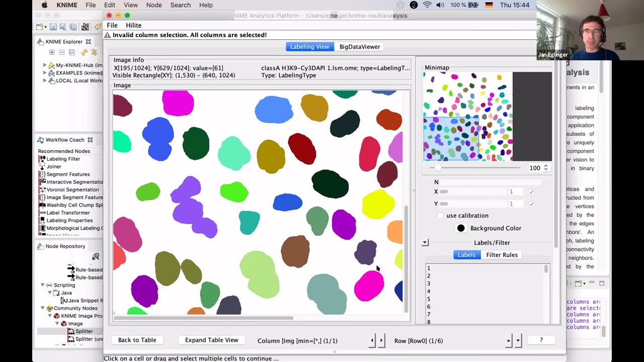Click the warning icon beside Invalid column message
This screenshot has width=644, height=362.
107,35
